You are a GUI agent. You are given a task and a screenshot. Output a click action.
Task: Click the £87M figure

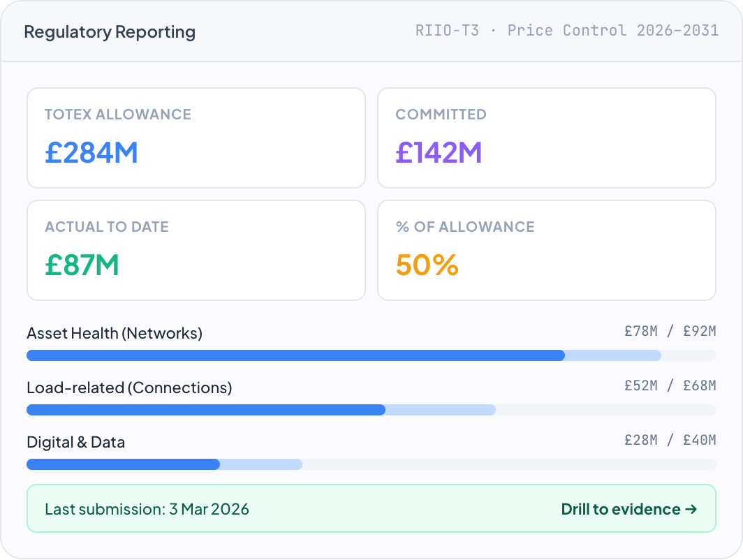pos(82,265)
